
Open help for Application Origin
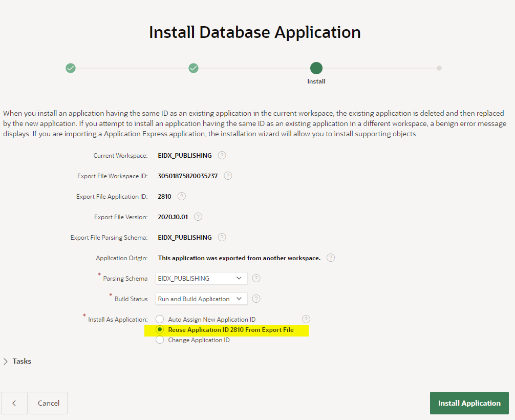point(331,258)
